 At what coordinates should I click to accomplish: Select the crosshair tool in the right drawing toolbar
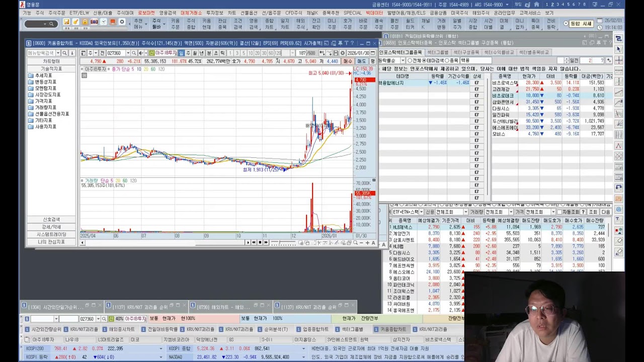(x=619, y=60)
